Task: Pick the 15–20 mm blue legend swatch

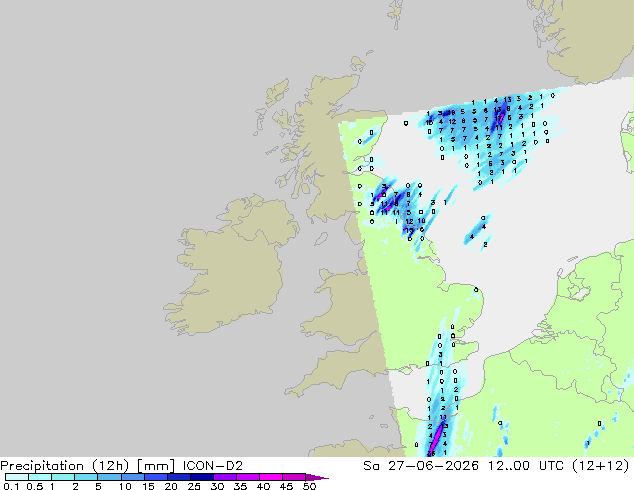Action: [155, 477]
